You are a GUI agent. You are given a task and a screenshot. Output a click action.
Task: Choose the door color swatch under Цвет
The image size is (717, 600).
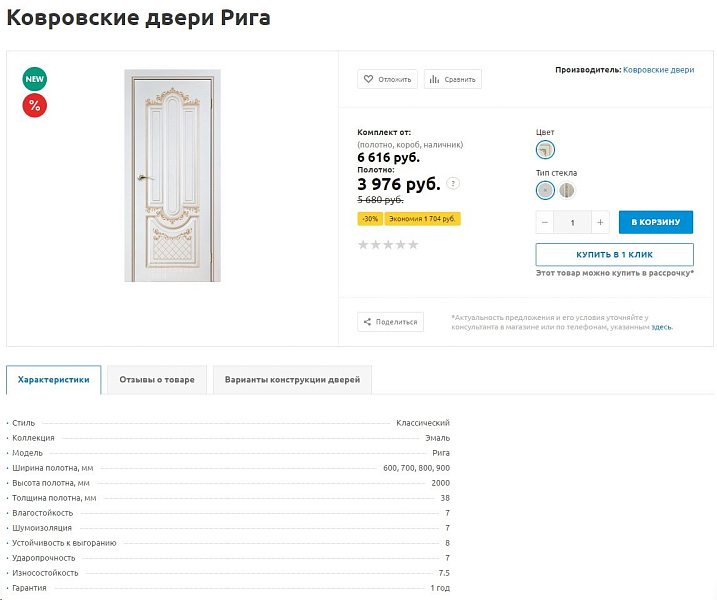(545, 150)
